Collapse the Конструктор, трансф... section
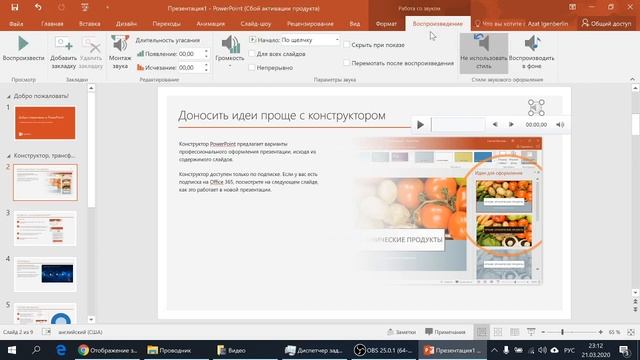 pos(9,156)
